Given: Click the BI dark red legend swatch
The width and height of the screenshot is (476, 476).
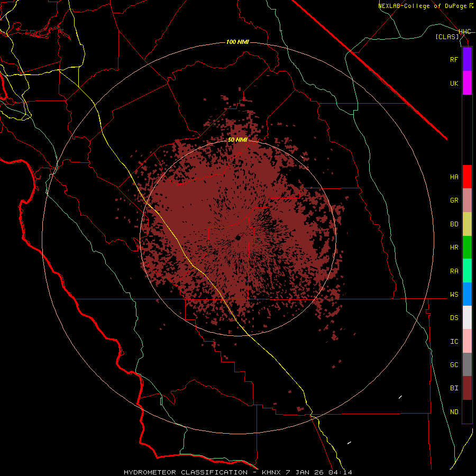Looking at the screenshot, I should tap(467, 388).
